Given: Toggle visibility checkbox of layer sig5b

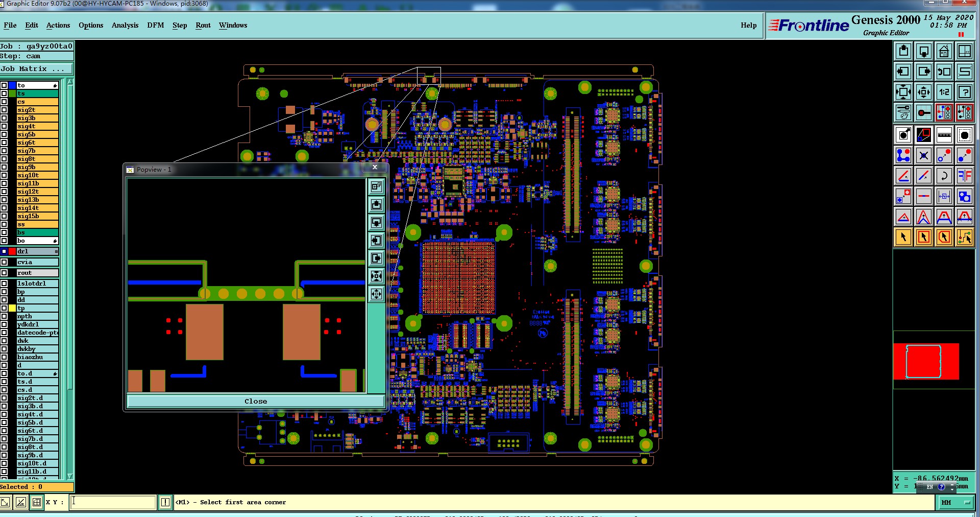Looking at the screenshot, I should [x=4, y=134].
